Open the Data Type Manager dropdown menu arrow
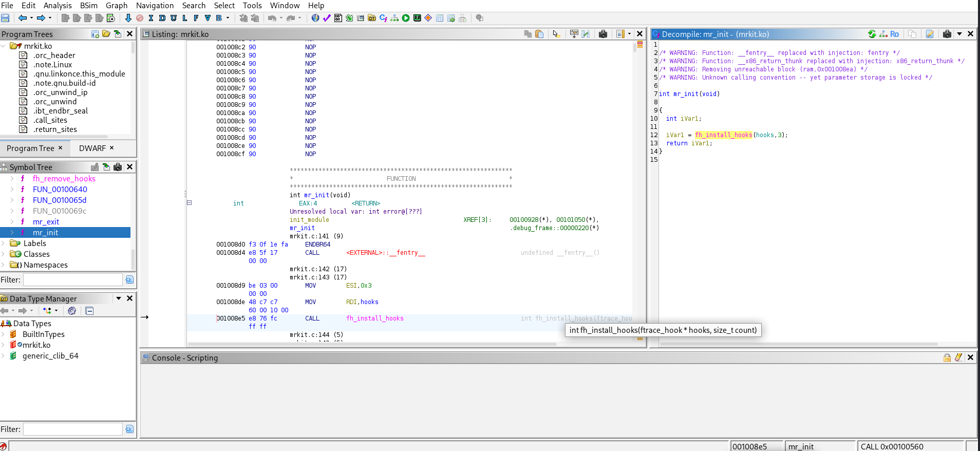Viewport: 980px width, 451px height. point(119,298)
